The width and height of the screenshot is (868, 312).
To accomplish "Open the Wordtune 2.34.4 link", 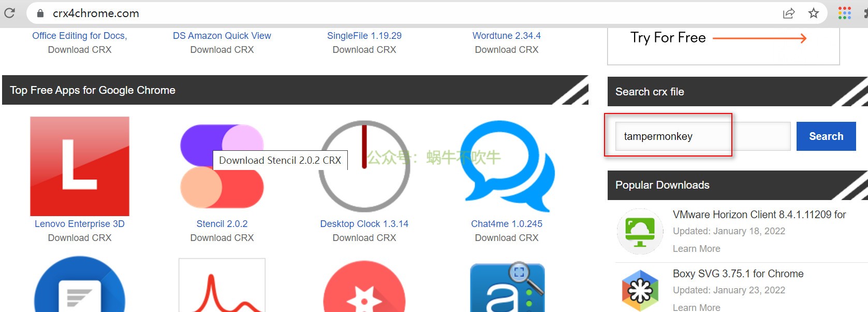I will (x=506, y=36).
